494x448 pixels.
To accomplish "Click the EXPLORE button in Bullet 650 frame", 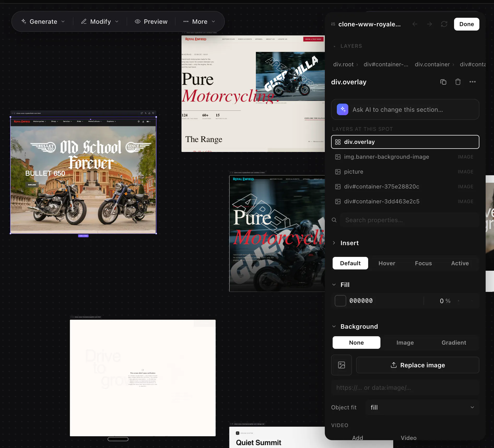I will 32,185.
